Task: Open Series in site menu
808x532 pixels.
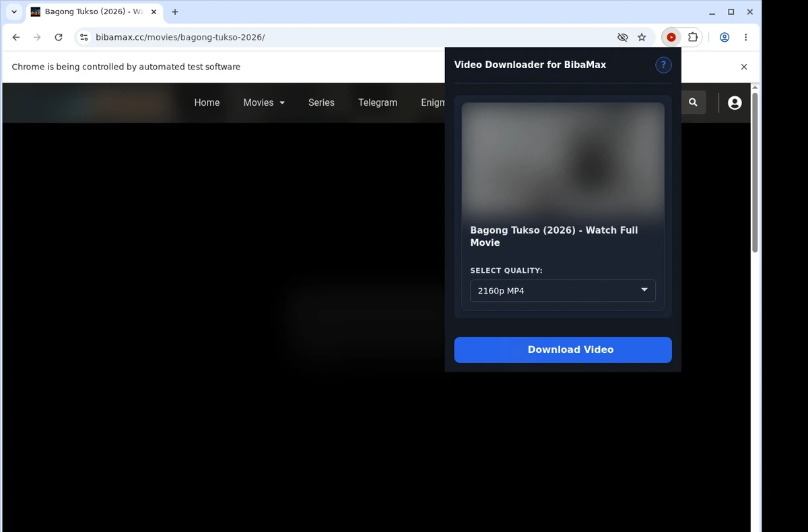Action: pyautogui.click(x=321, y=102)
